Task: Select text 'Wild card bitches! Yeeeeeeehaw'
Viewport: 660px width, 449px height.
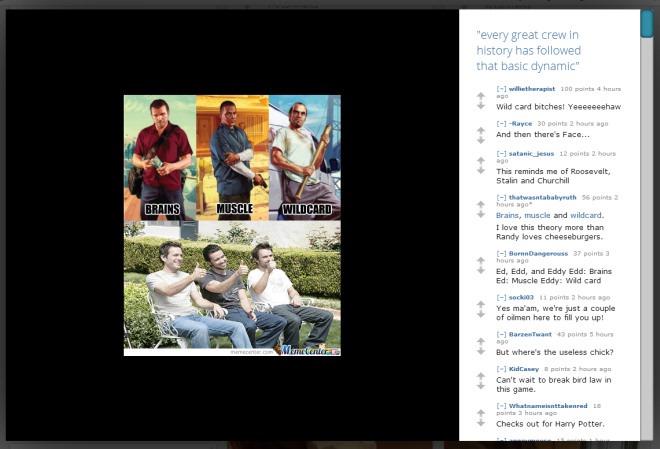Action: [x=558, y=107]
